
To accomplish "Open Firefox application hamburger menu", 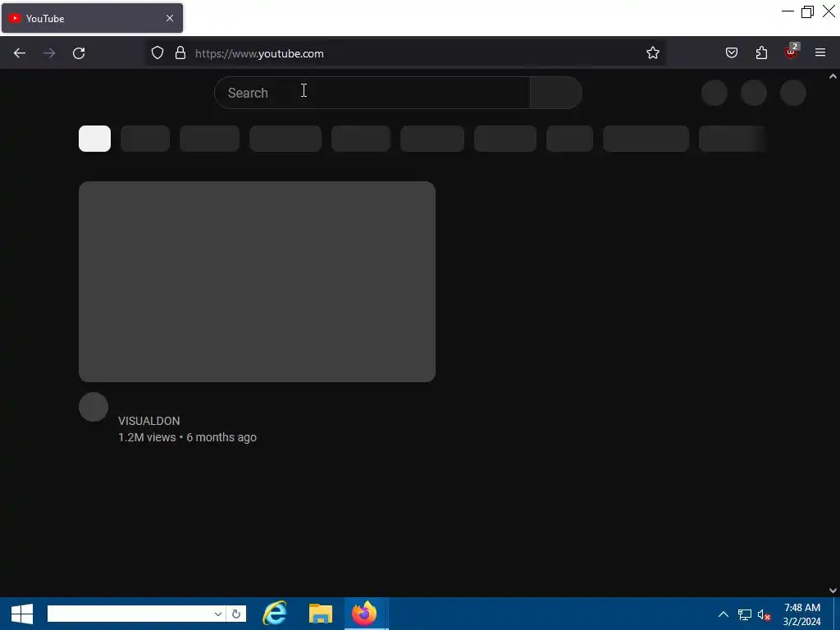I will [x=820, y=52].
